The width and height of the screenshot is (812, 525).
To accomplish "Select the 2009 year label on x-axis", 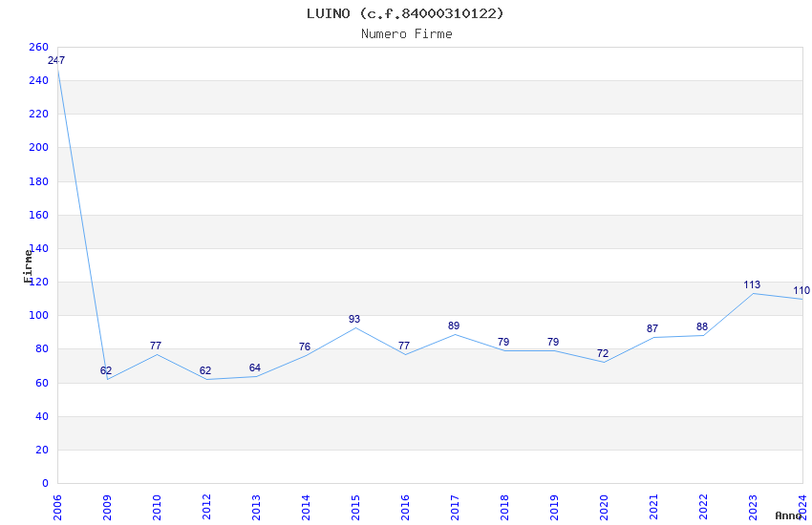I will [x=107, y=507].
